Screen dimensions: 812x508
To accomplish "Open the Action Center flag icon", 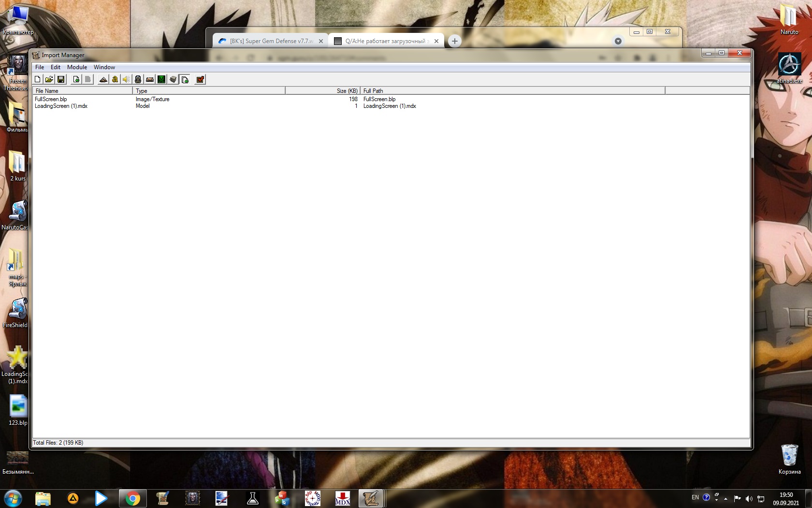I will point(737,498).
